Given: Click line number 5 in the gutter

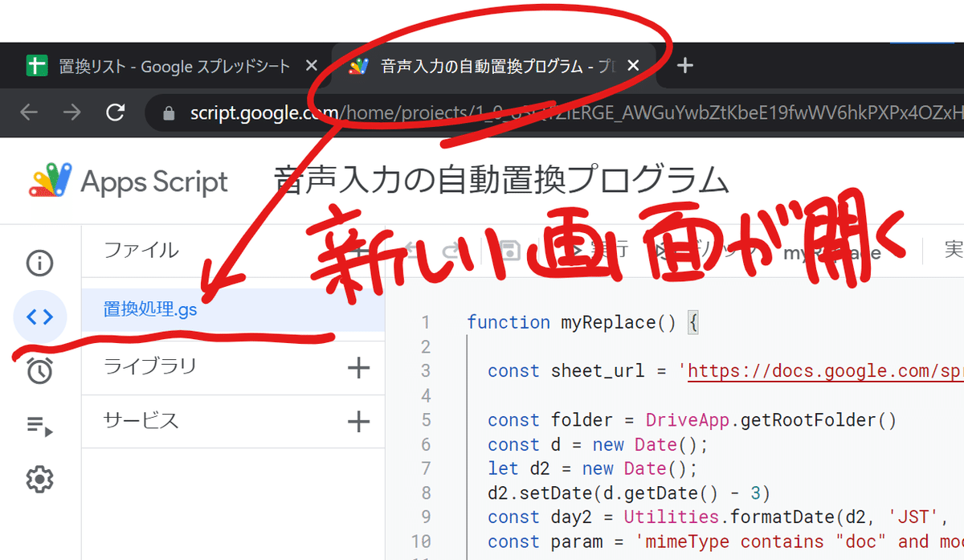Looking at the screenshot, I should (426, 420).
